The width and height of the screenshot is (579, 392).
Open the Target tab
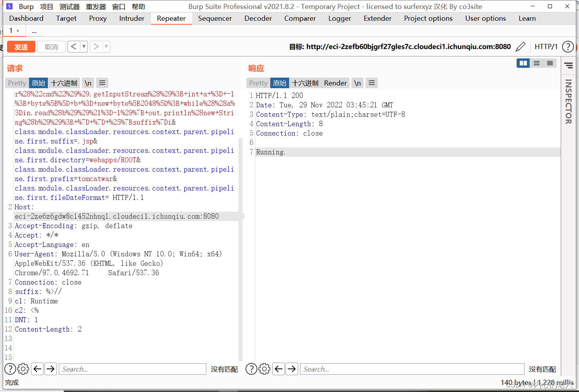point(66,18)
